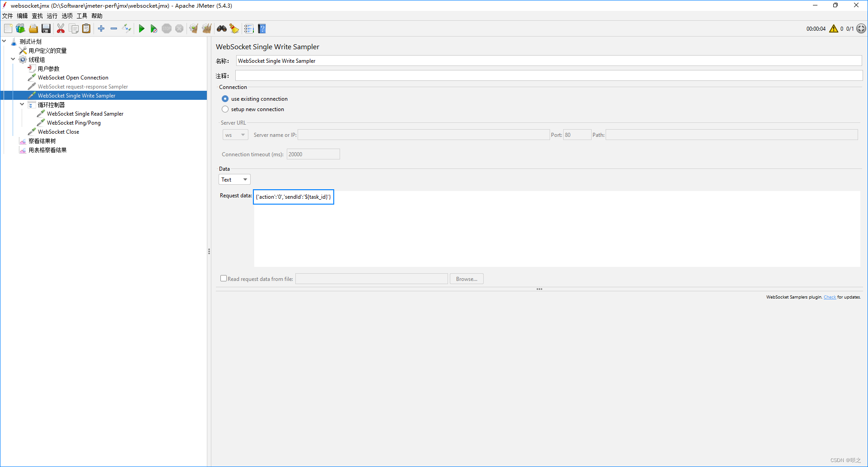Click the Check for updates link
Screen dimensions: 868x467
click(x=830, y=297)
